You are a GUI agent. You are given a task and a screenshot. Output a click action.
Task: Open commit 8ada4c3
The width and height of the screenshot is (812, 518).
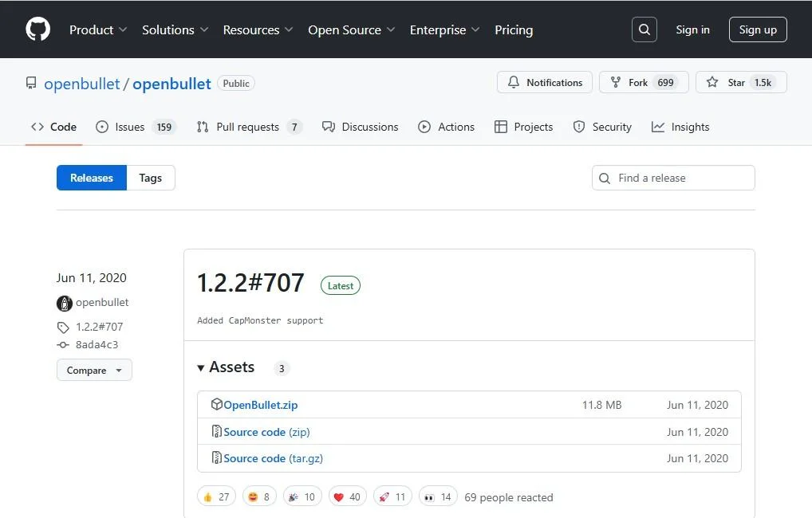click(97, 344)
